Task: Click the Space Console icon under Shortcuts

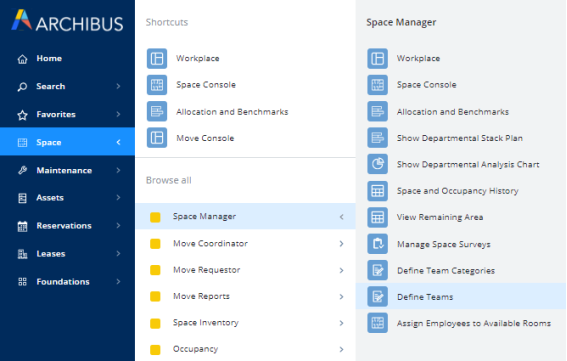Action: tap(157, 85)
